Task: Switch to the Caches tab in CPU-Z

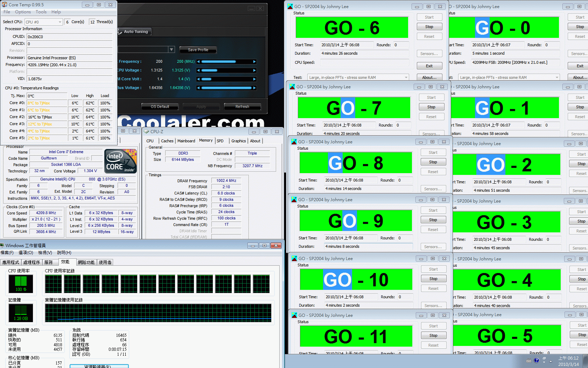Action: pyautogui.click(x=167, y=141)
